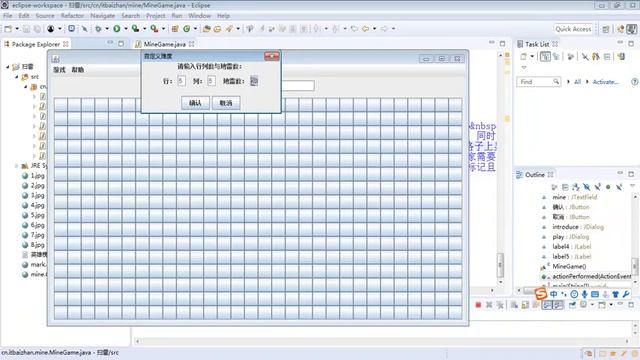Click the yellow Back navigation arrow
Viewport: 640px width, 360px height.
(x=365, y=29)
